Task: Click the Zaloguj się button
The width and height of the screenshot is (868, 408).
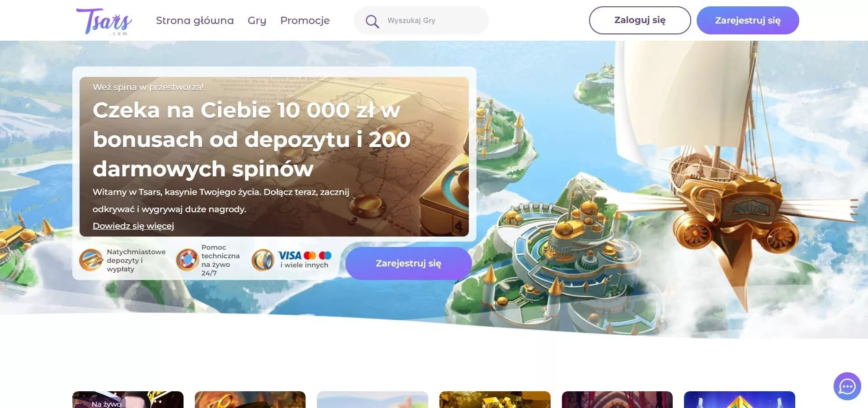Action: click(x=640, y=20)
